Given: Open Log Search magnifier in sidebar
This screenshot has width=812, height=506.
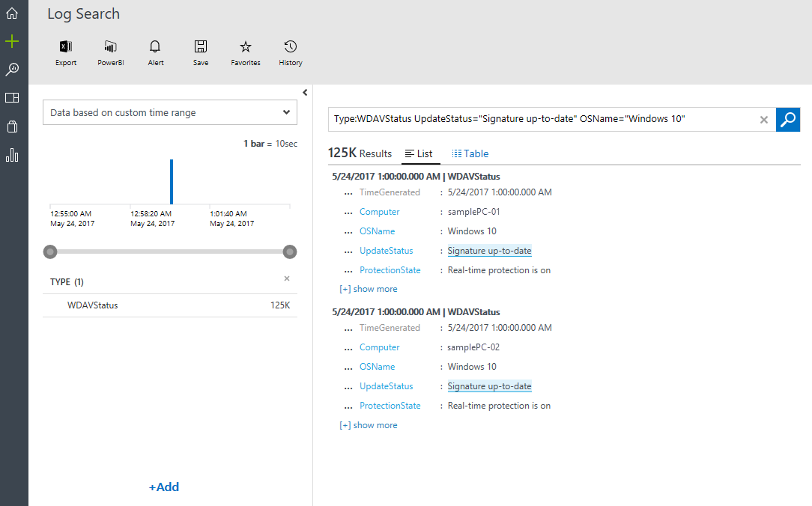Looking at the screenshot, I should (x=12, y=70).
